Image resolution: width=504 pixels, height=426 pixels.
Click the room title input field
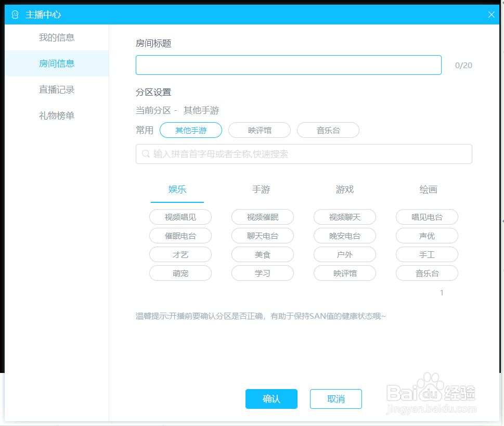(288, 64)
